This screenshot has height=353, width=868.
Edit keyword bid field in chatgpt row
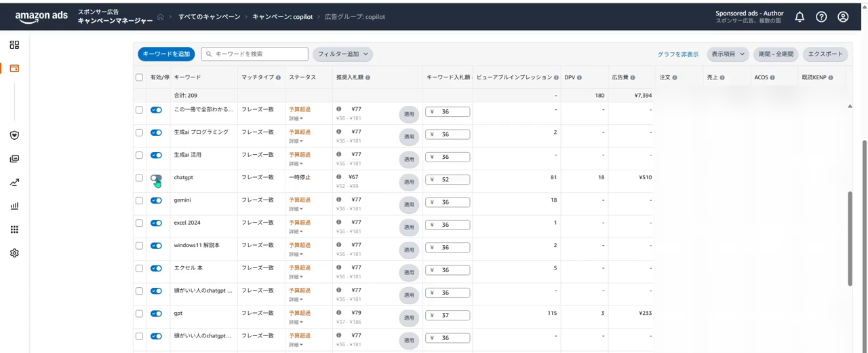(448, 180)
